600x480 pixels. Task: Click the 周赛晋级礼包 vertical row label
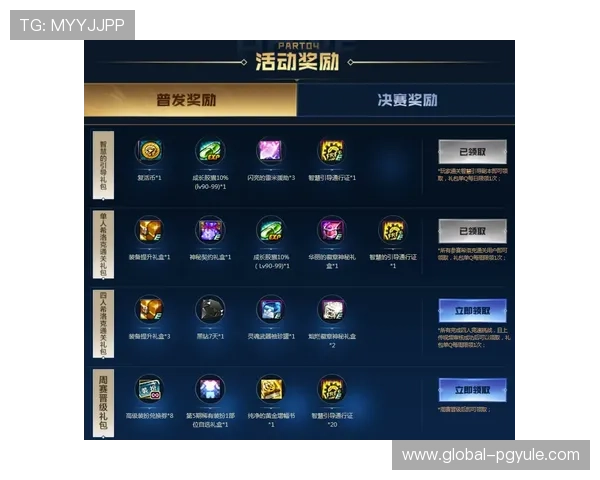[103, 403]
